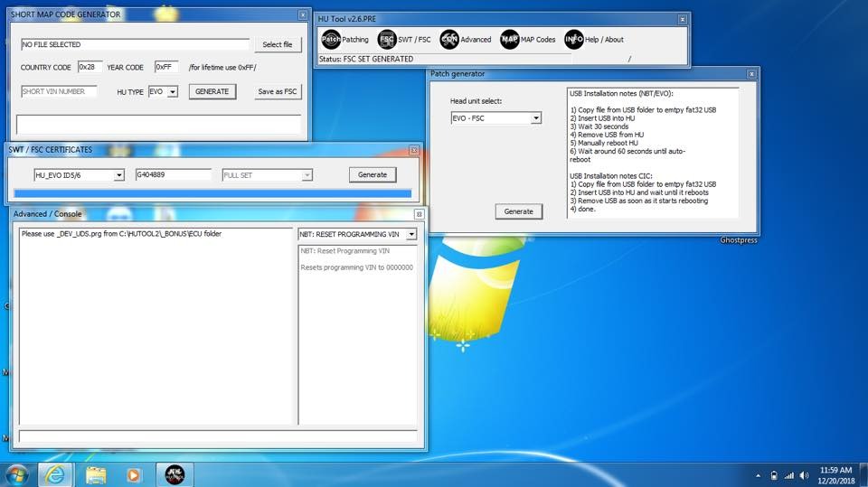Click MAP Codes menu label
This screenshot has width=868, height=487.
[537, 40]
